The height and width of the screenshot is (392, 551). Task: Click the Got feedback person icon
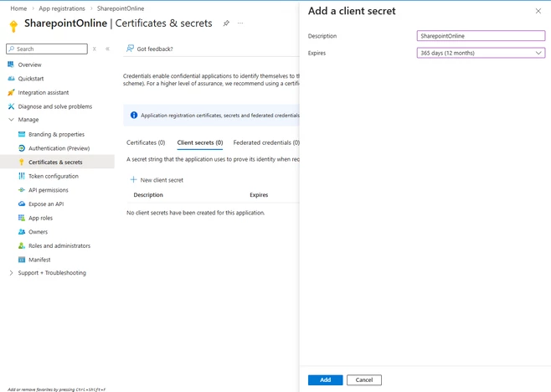coord(130,49)
